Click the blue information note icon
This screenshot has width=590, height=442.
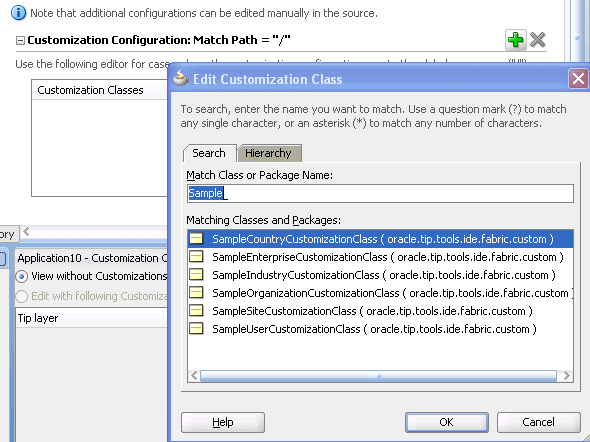click(x=18, y=13)
